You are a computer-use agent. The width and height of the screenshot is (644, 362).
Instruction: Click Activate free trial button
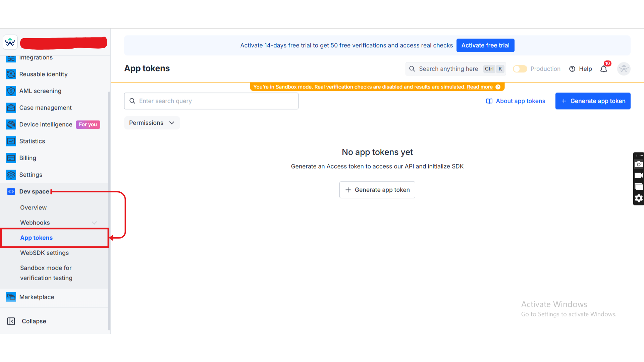coord(485,45)
